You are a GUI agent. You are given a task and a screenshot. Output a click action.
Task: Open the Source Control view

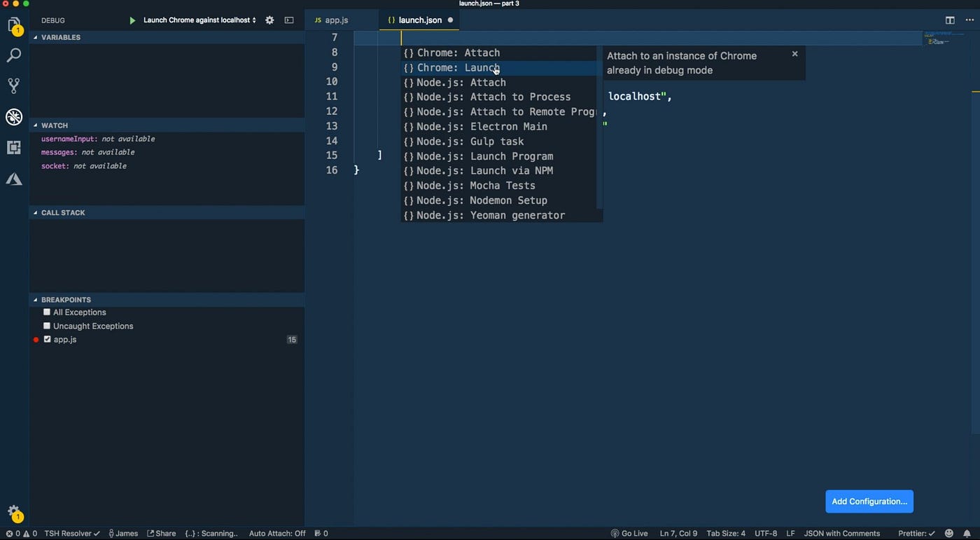click(x=14, y=85)
